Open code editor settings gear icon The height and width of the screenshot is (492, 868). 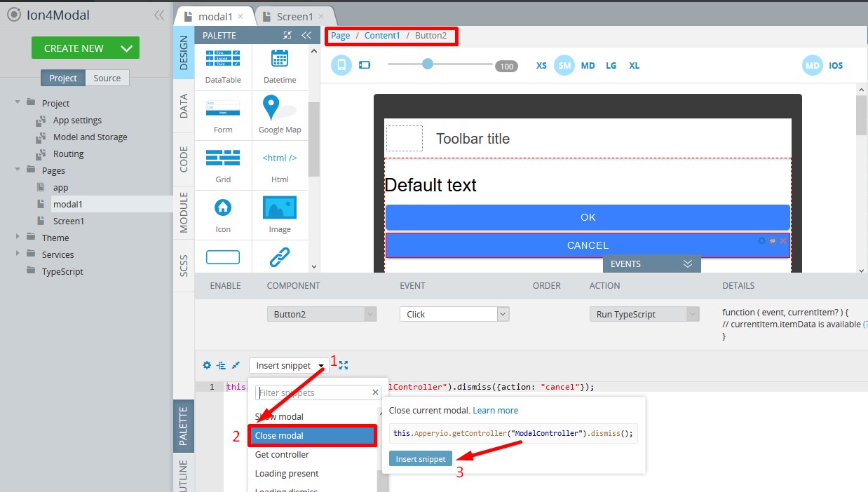coord(207,365)
